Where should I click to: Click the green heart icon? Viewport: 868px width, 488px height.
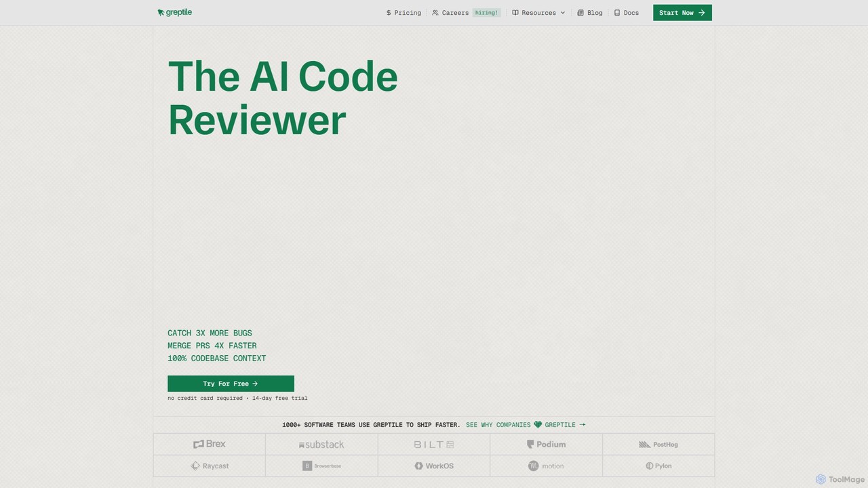(x=538, y=425)
